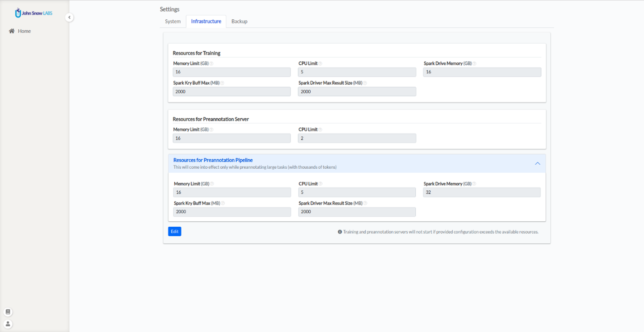
Task: Click Training CPU Limit field showing 5
Action: (357, 72)
